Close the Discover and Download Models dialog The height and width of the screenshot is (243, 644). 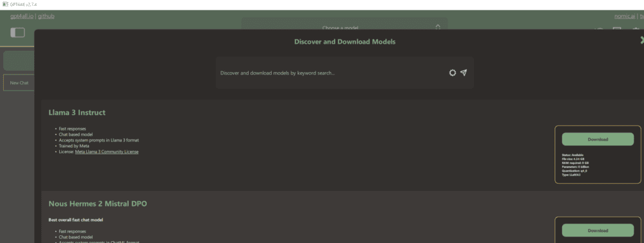click(642, 40)
